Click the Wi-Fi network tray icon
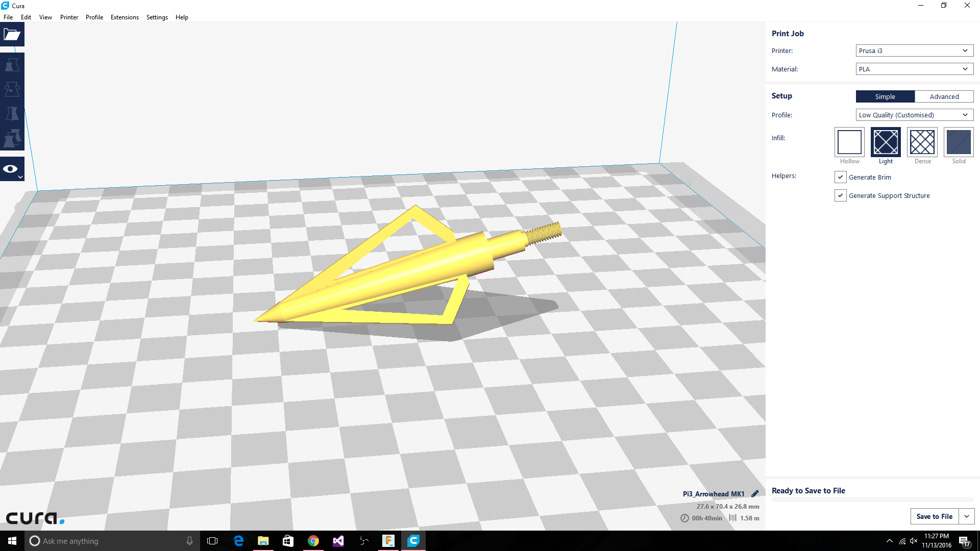The image size is (980, 551). [x=902, y=541]
